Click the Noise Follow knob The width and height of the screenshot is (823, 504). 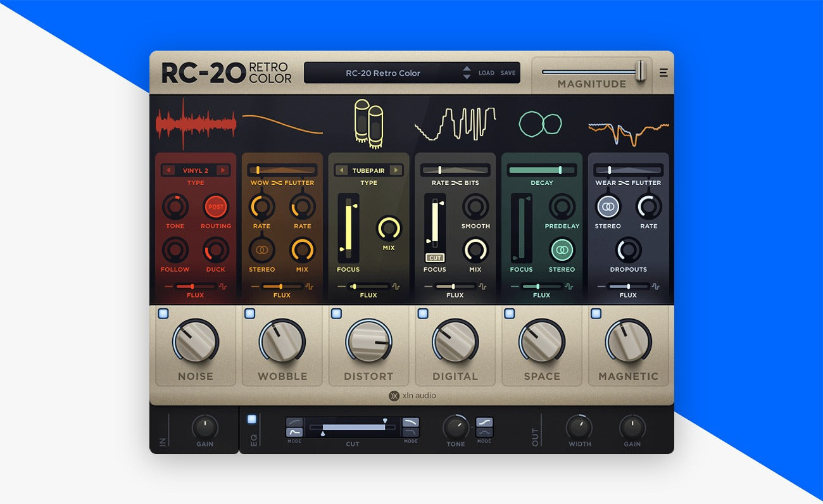[175, 250]
